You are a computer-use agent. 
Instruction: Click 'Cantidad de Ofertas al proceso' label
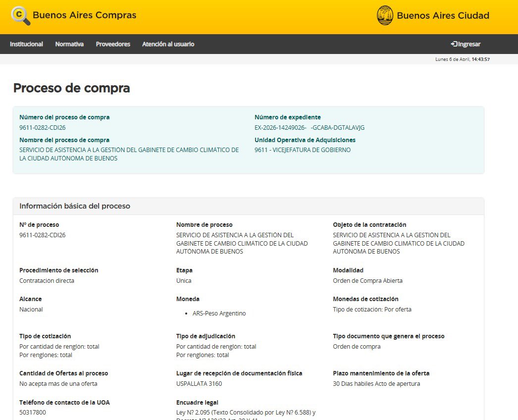[x=63, y=373]
